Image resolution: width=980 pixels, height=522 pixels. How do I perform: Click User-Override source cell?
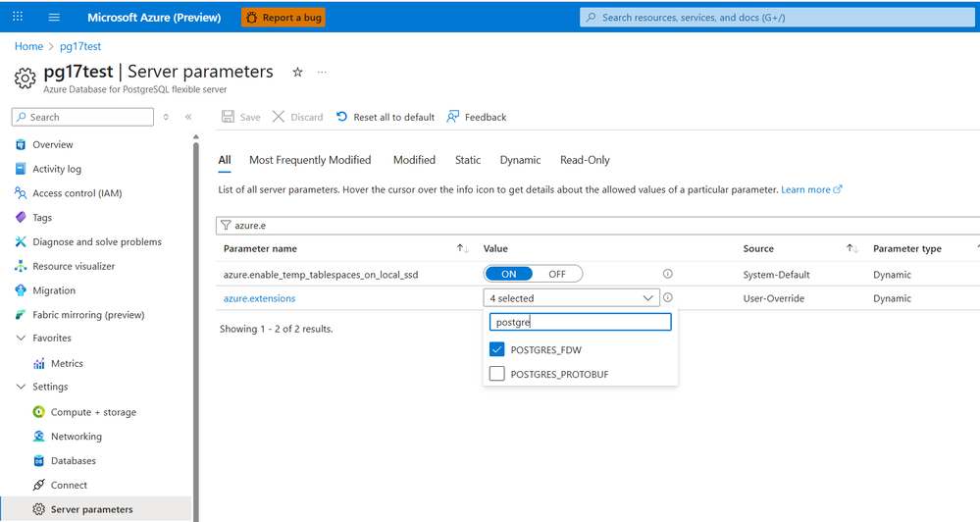[x=773, y=298]
